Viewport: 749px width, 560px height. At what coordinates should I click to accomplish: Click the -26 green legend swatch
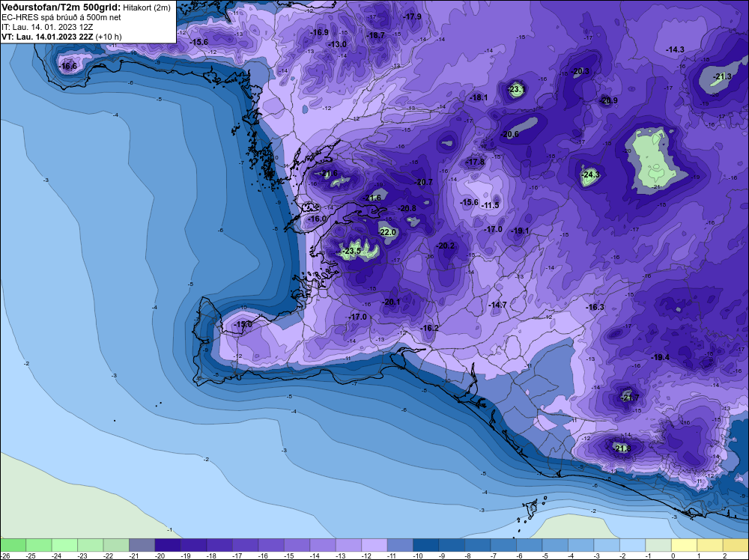pyautogui.click(x=13, y=545)
